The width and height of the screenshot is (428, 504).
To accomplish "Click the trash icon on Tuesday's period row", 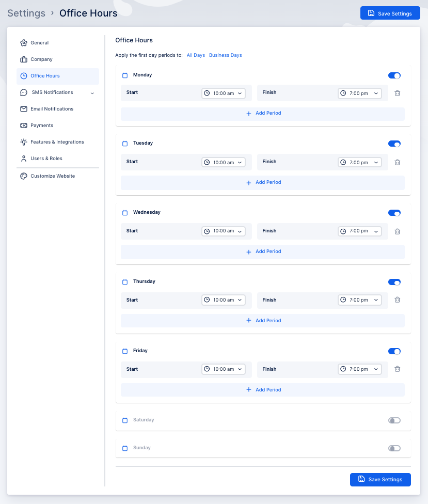I will [x=397, y=162].
